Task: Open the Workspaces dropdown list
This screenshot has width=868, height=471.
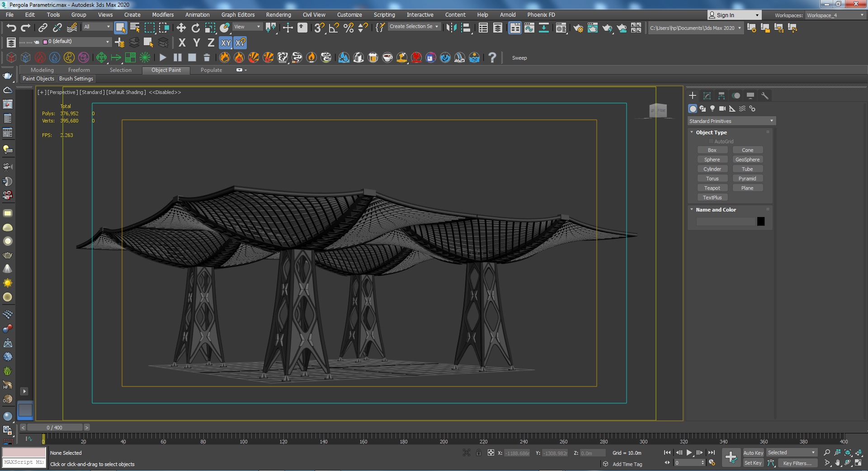Action: tap(835, 15)
